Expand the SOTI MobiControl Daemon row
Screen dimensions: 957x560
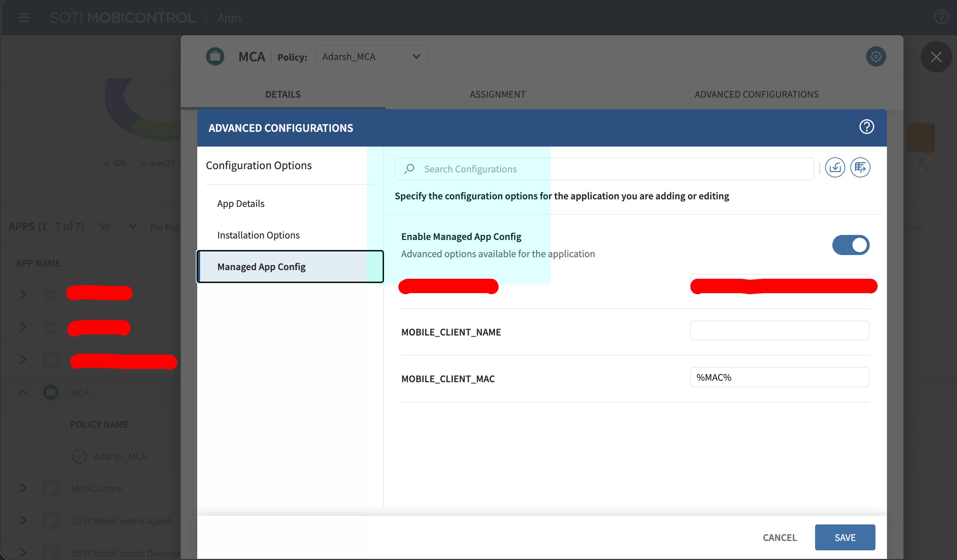[23, 552]
